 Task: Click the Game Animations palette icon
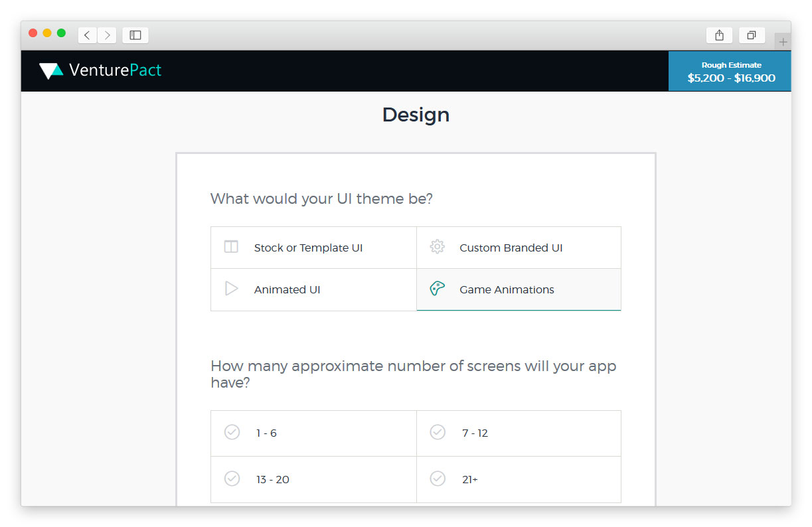coord(437,289)
